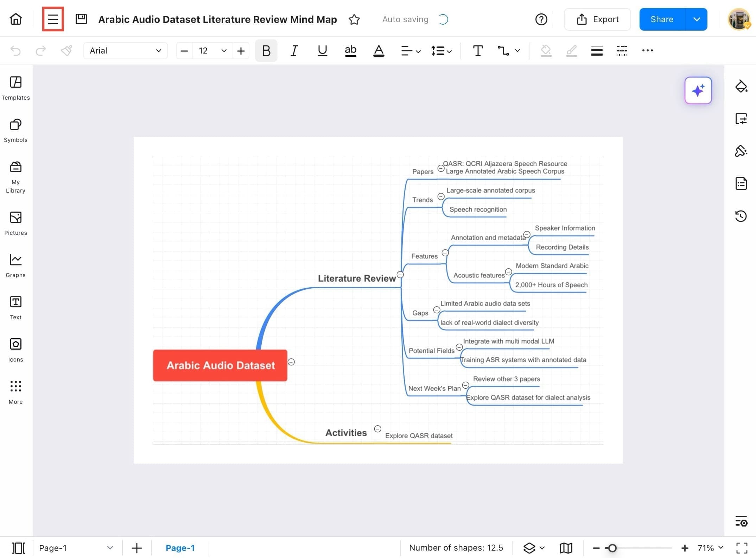Click the blue Share button
This screenshot has width=756, height=558.
pos(661,19)
